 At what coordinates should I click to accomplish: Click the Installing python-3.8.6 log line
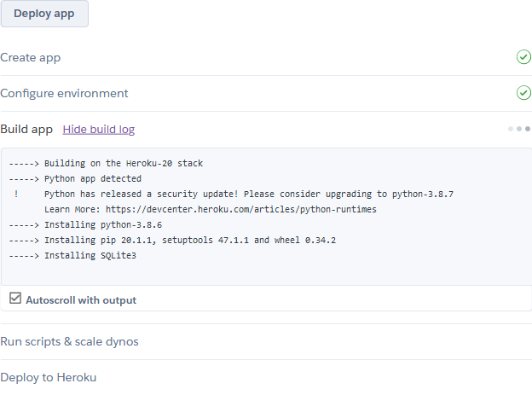103,224
